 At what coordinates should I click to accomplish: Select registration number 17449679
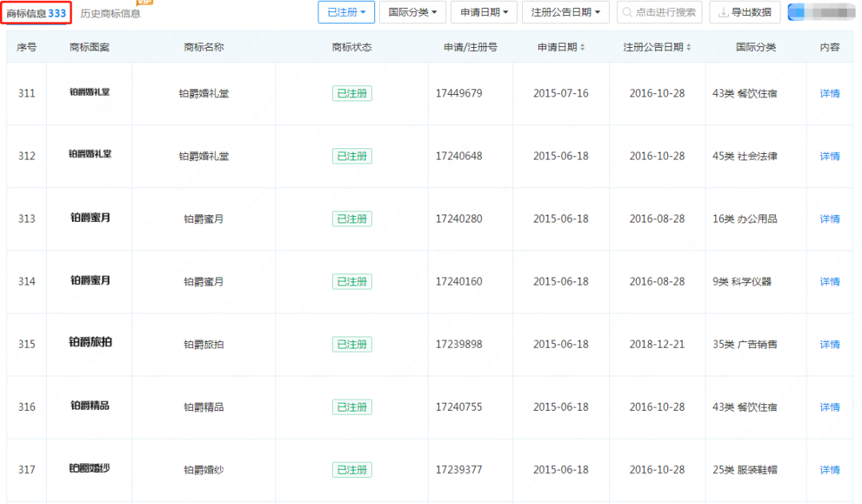pyautogui.click(x=459, y=93)
